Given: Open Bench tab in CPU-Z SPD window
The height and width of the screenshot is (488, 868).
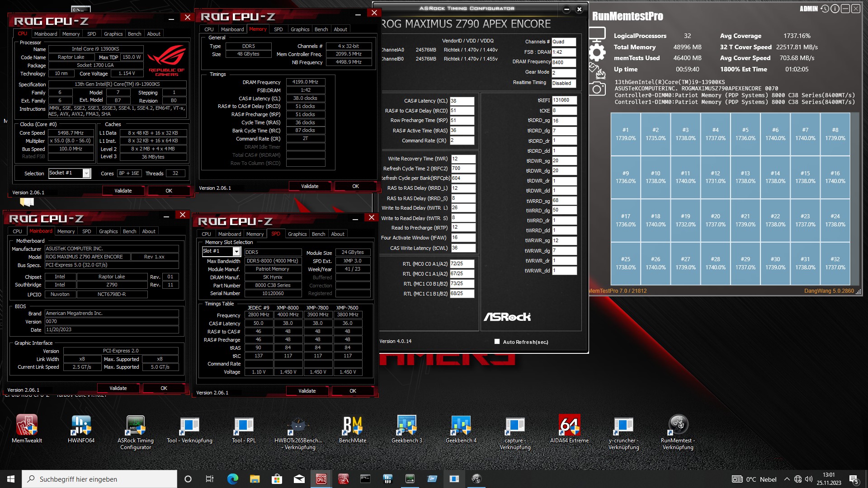Looking at the screenshot, I should tap(318, 234).
